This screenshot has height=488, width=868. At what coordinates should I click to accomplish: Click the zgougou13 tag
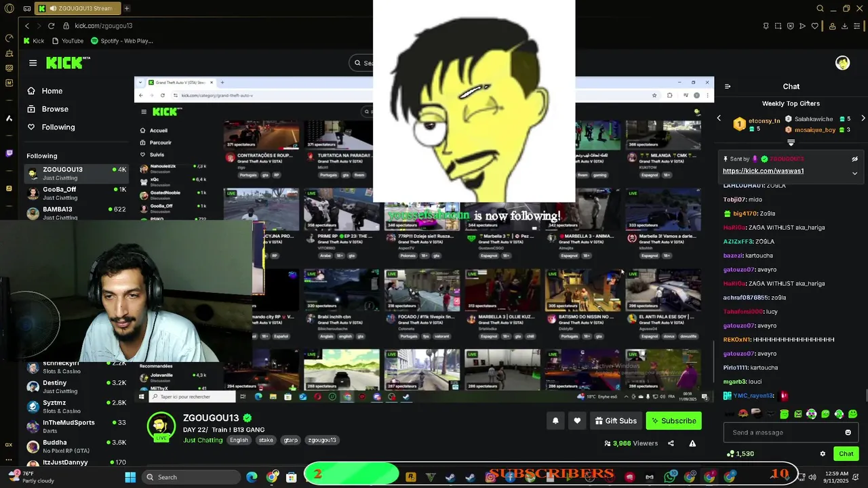click(x=322, y=440)
